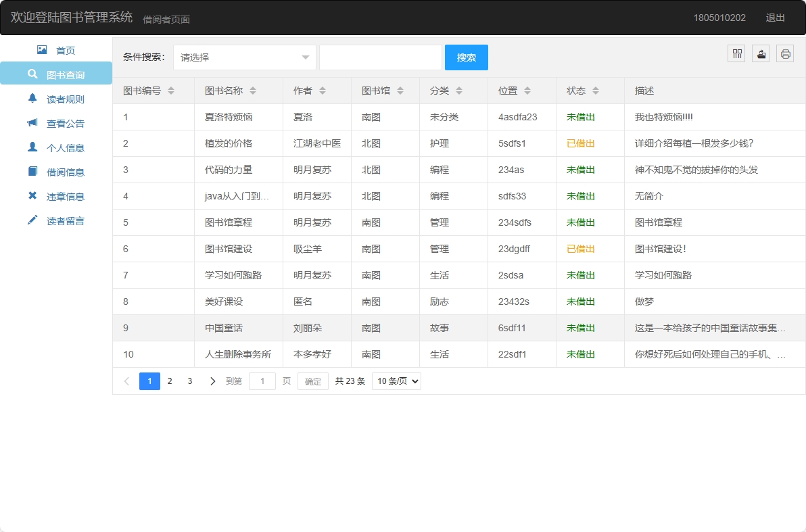Image resolution: width=806 pixels, height=532 pixels.
Task: Click 退出 to log out
Action: pos(775,18)
